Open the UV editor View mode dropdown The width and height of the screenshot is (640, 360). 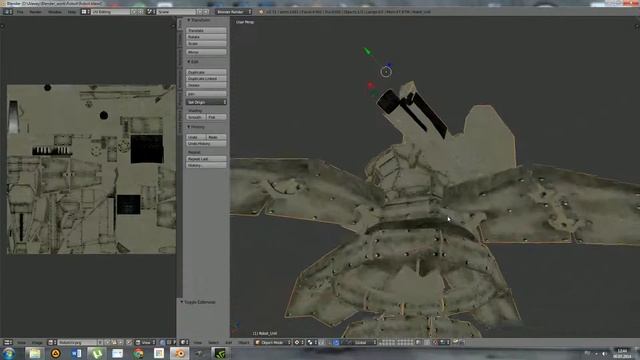145,342
